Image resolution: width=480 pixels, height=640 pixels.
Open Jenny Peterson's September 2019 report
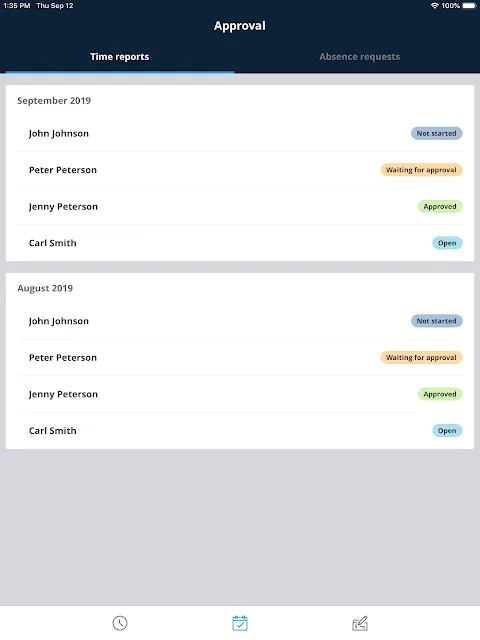click(x=240, y=207)
